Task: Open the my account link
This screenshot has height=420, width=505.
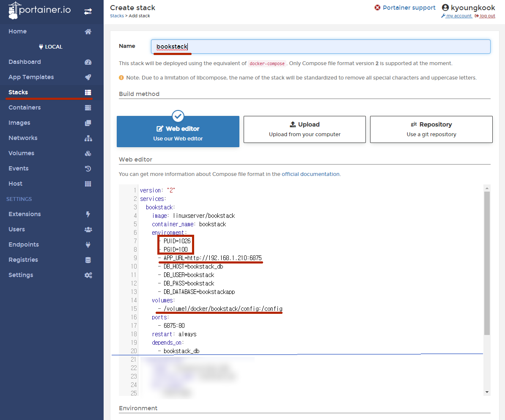Action: pyautogui.click(x=458, y=16)
